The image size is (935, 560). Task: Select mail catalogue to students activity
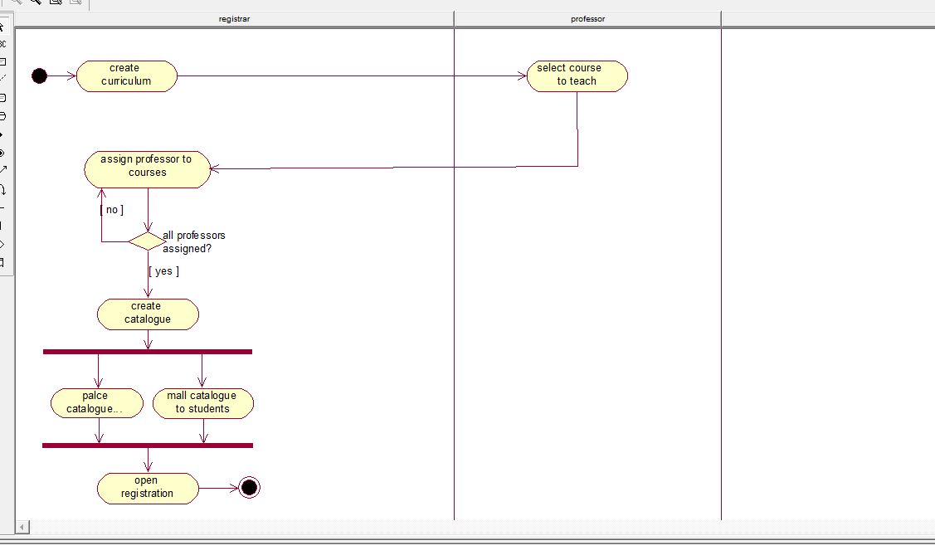point(202,403)
